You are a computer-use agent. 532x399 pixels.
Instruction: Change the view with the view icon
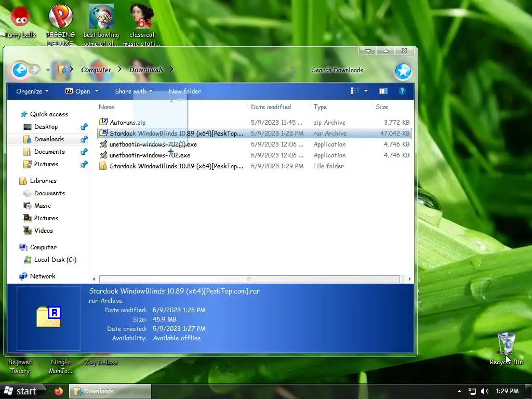pyautogui.click(x=355, y=91)
